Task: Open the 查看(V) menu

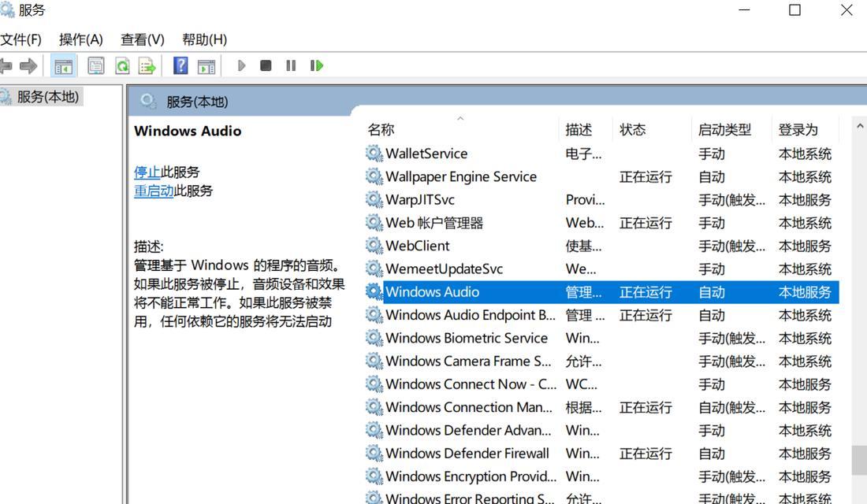Action: (x=143, y=40)
